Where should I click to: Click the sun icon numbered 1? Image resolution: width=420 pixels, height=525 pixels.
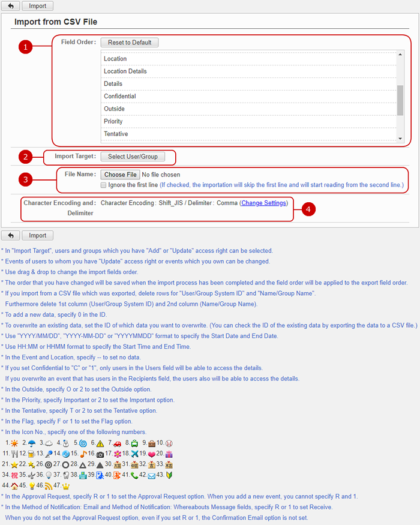[14, 443]
